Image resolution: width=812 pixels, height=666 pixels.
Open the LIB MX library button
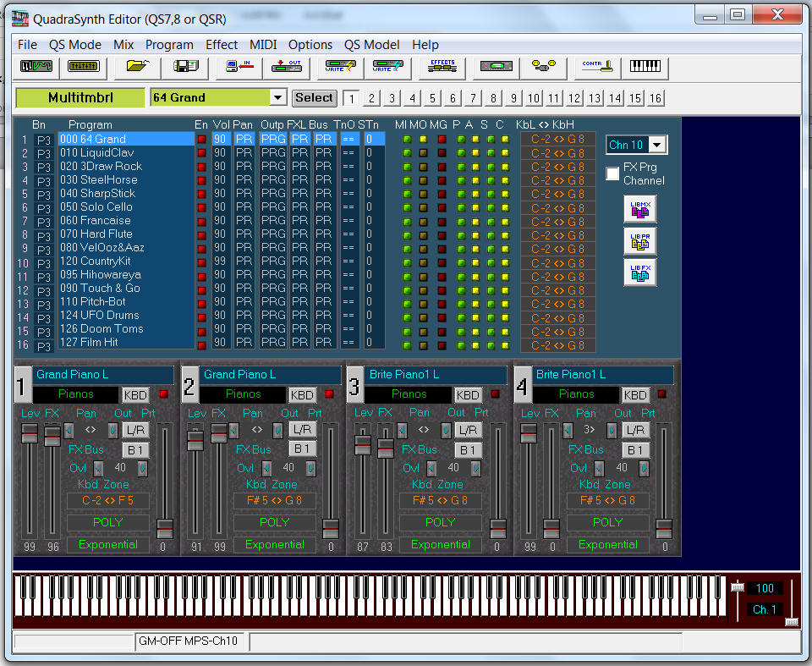tap(639, 209)
